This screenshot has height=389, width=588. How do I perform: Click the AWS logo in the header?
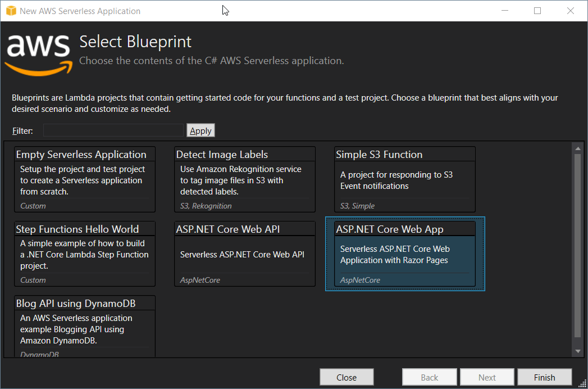tap(38, 54)
